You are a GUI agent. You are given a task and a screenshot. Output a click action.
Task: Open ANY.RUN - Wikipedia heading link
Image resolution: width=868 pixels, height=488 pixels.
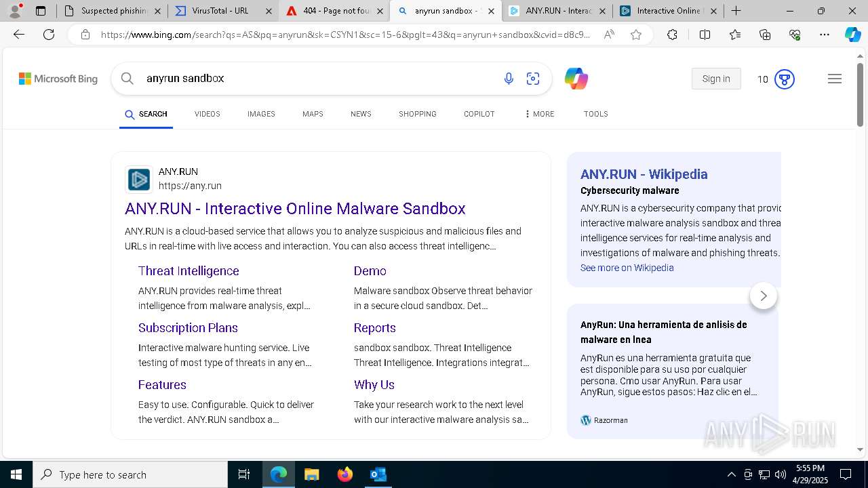(644, 174)
